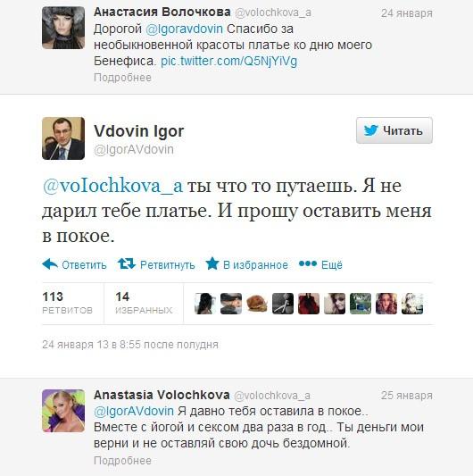Viewport: 473px width, 476px height.
Task: Open first retweeter's avatar thumbnail
Action: (x=205, y=304)
